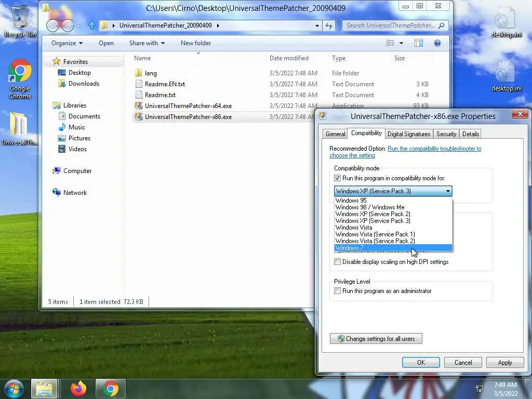Enable Run this program as an administrator
This screenshot has width=532, height=399.
pyautogui.click(x=337, y=291)
